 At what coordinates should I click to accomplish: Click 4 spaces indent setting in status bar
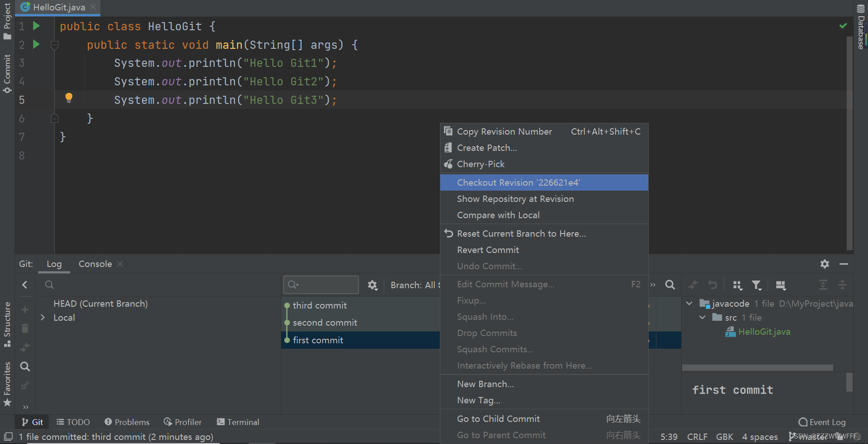[x=759, y=437]
